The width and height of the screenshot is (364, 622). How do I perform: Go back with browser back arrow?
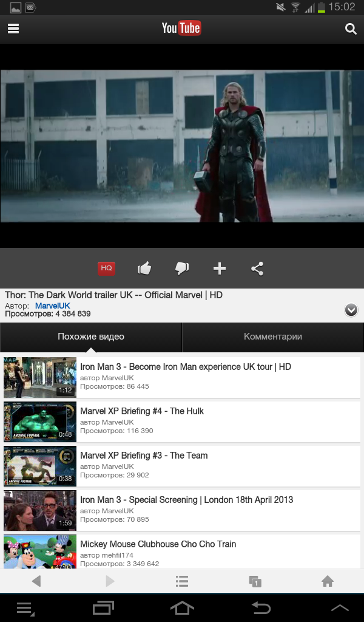click(x=36, y=581)
